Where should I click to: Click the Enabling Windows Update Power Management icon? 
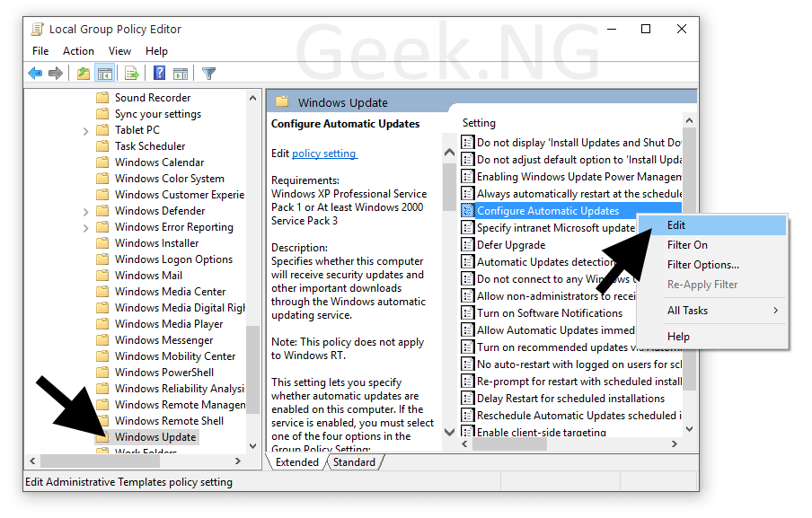[468, 177]
